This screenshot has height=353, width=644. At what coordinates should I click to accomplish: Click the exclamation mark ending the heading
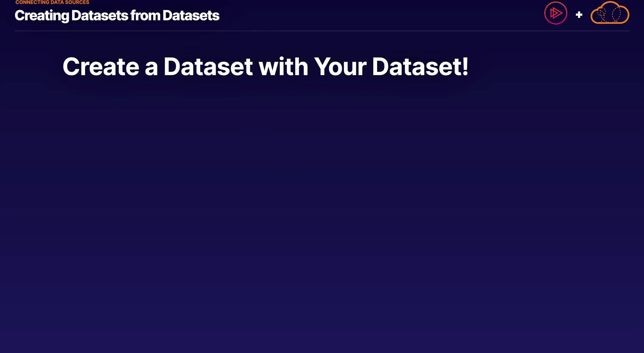[x=465, y=66]
